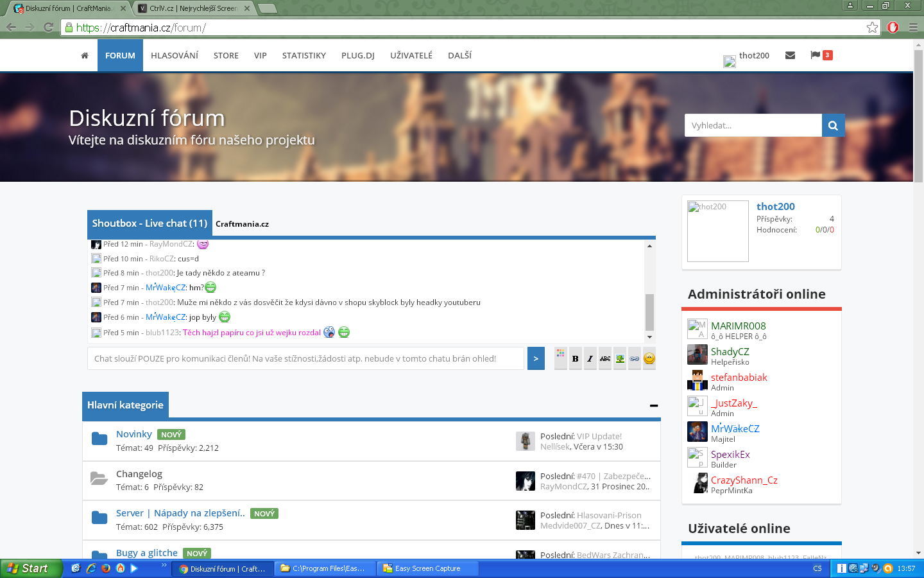
Task: Toggle italic text in shoutbox
Action: point(590,358)
